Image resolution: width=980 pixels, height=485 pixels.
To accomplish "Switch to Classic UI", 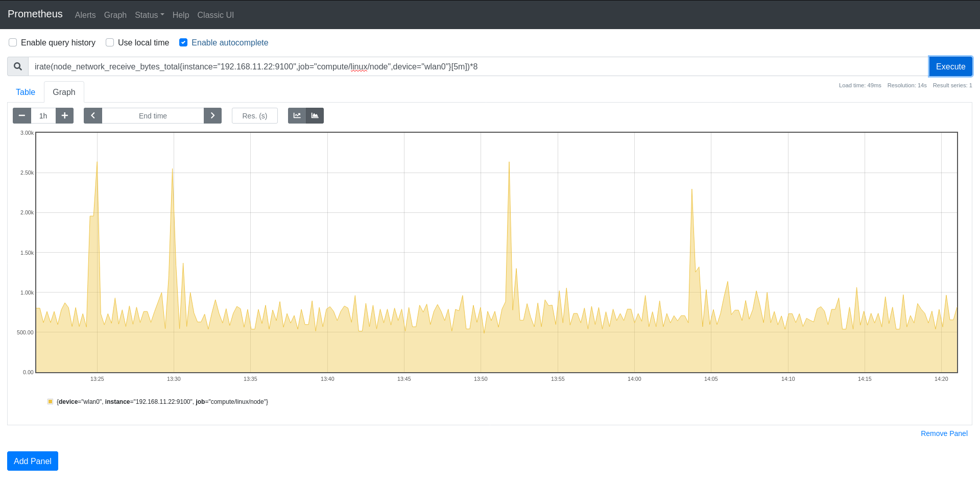I will [216, 15].
